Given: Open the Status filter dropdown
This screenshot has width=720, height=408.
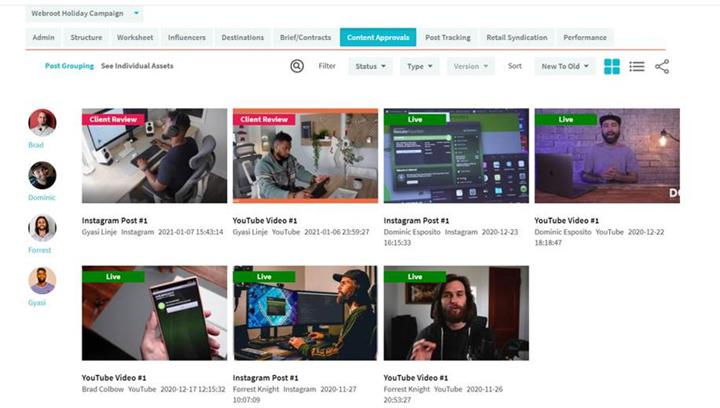Looking at the screenshot, I should pyautogui.click(x=370, y=66).
